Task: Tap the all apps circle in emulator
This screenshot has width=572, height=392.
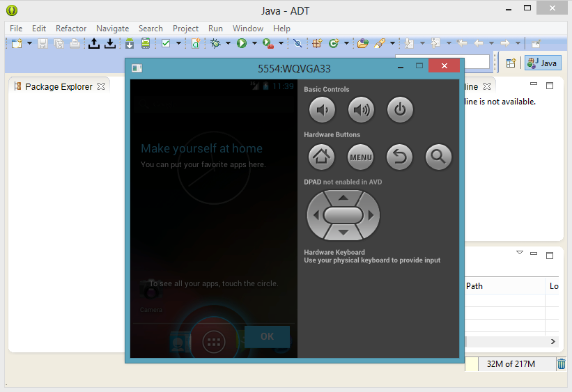Action: (214, 342)
